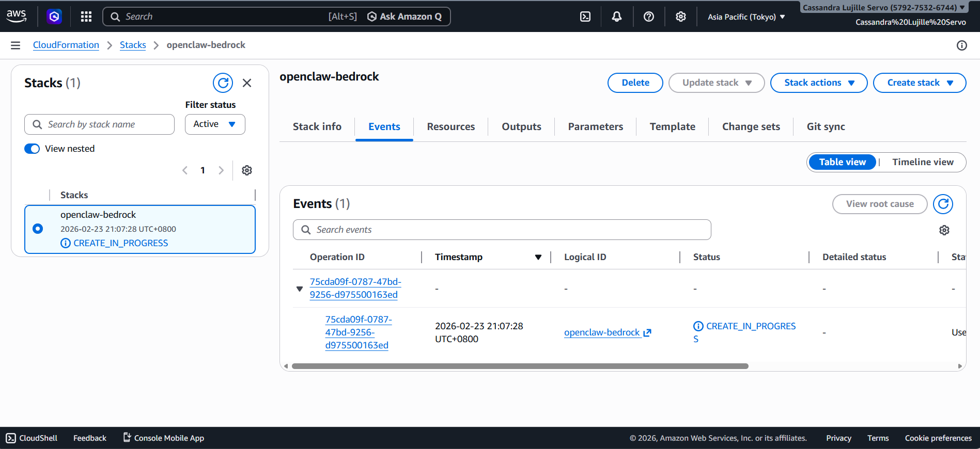Go to previous page of stacks

185,170
